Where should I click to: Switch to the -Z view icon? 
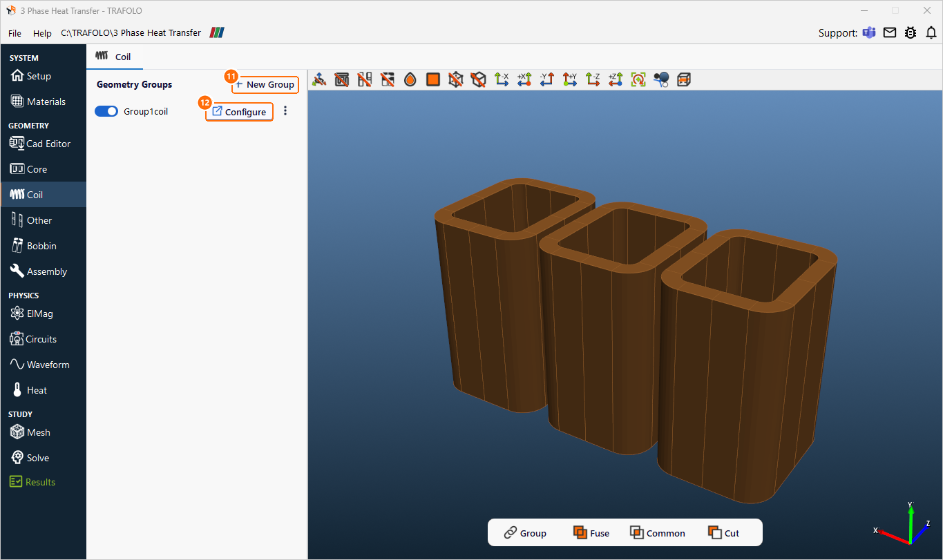click(x=593, y=79)
